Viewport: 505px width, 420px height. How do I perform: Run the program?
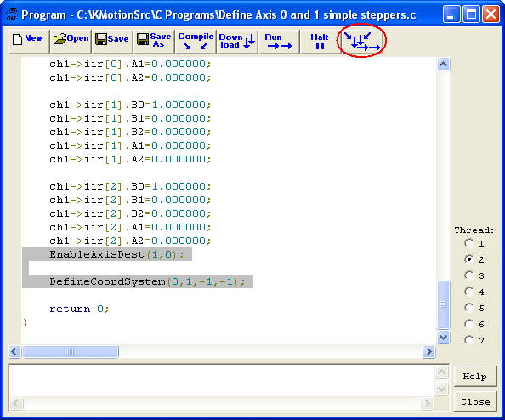pos(279,41)
